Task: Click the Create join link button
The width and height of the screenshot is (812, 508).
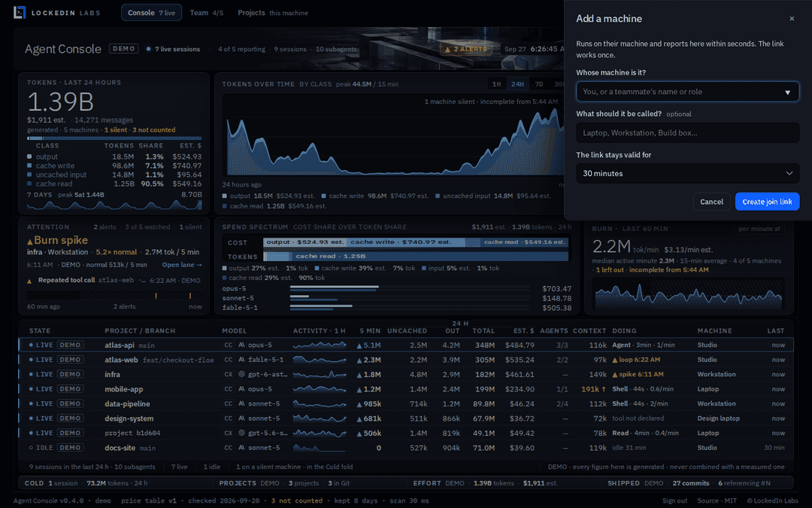Action: [x=767, y=202]
